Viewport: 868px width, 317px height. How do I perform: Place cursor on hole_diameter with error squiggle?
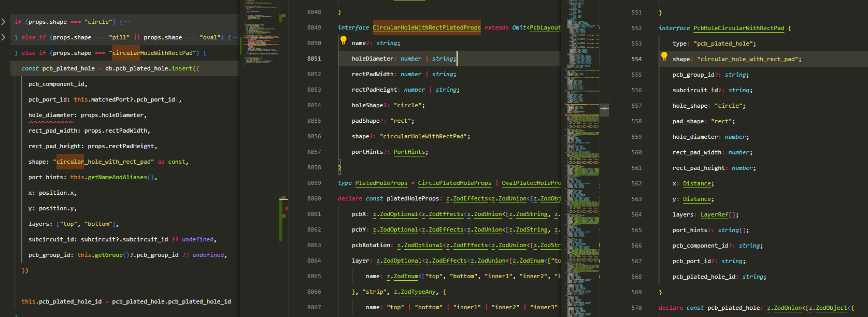coord(51,115)
